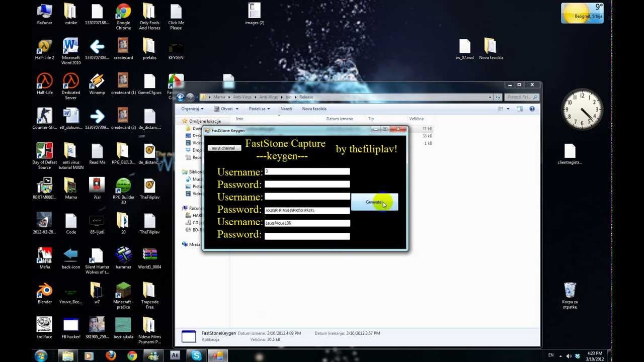Click Nareži in Explorer toolbar
Viewport: 644px width, 362px height.
(286, 109)
